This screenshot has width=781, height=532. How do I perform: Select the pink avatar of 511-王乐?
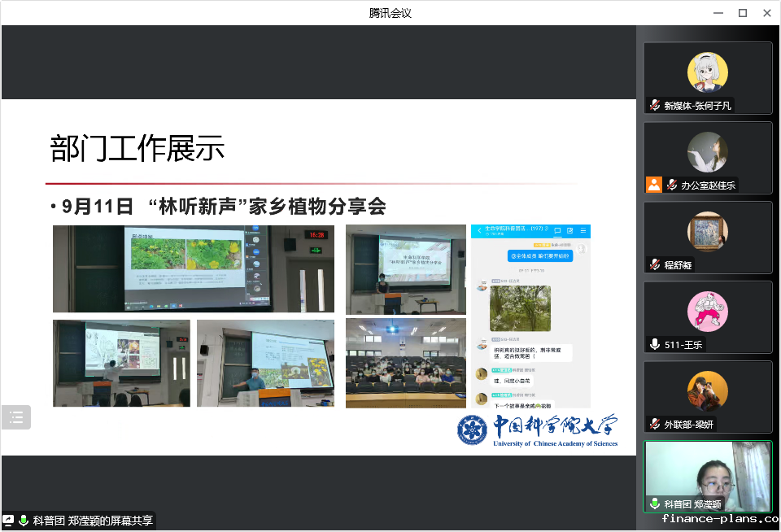point(707,312)
